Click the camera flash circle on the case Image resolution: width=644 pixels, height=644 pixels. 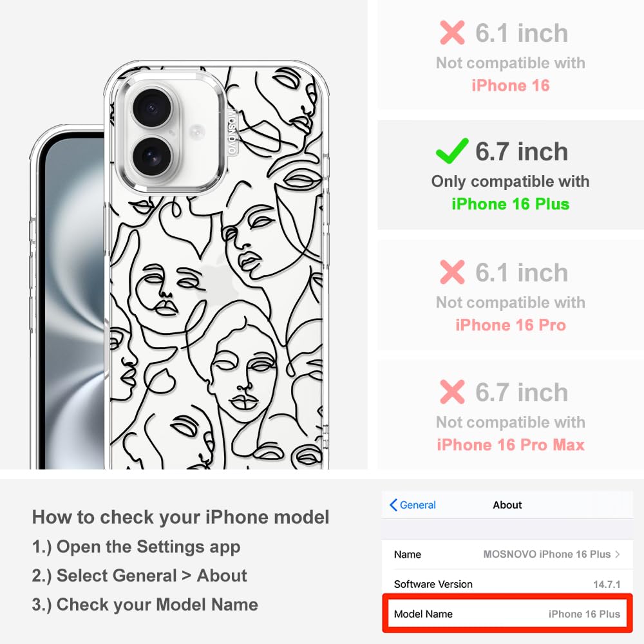pyautogui.click(x=196, y=133)
